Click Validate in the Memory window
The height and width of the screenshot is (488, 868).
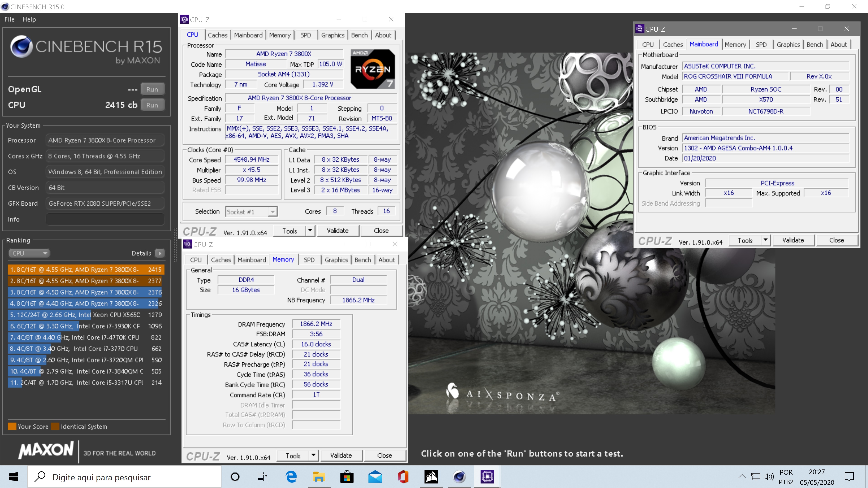pos(341,455)
